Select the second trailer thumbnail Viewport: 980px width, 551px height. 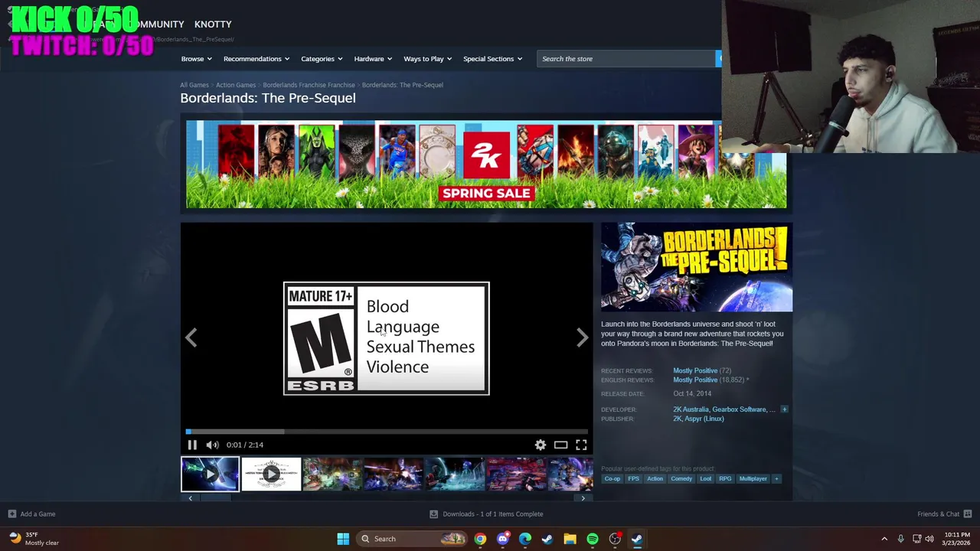(271, 474)
